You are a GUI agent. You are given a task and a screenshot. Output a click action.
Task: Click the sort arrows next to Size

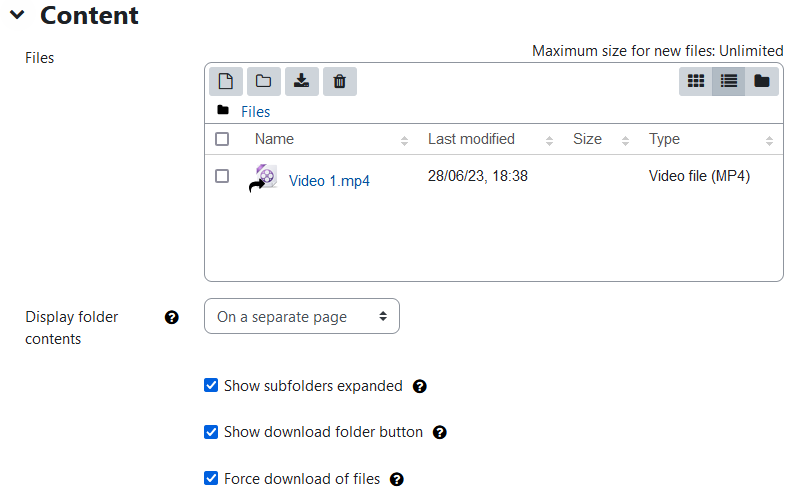[x=626, y=141]
